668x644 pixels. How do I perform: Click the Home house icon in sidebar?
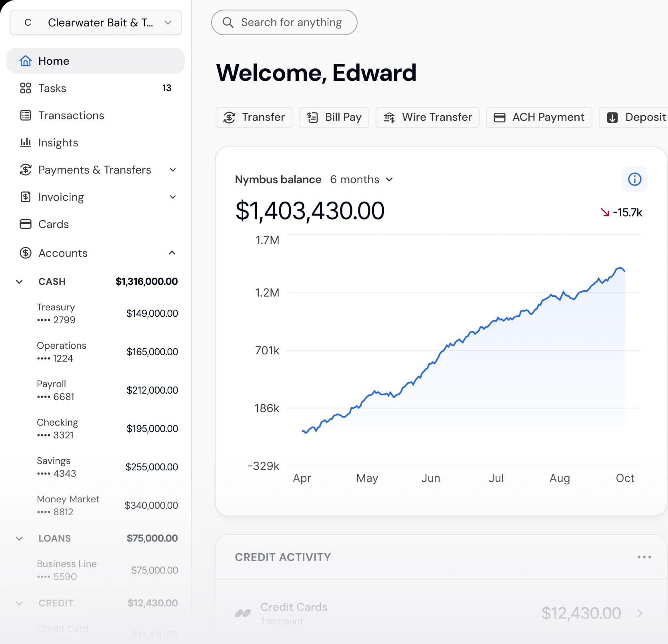click(26, 61)
